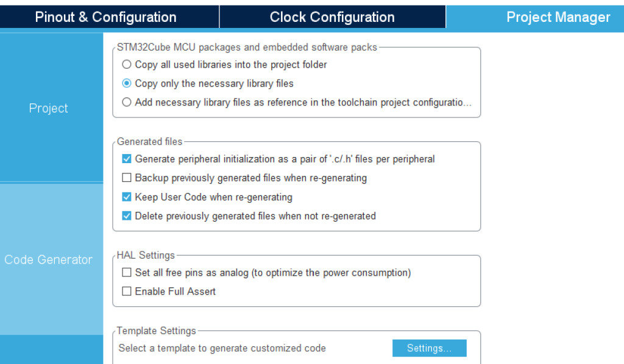Select Code Generator side section
This screenshot has width=624, height=364.
pyautogui.click(x=49, y=259)
